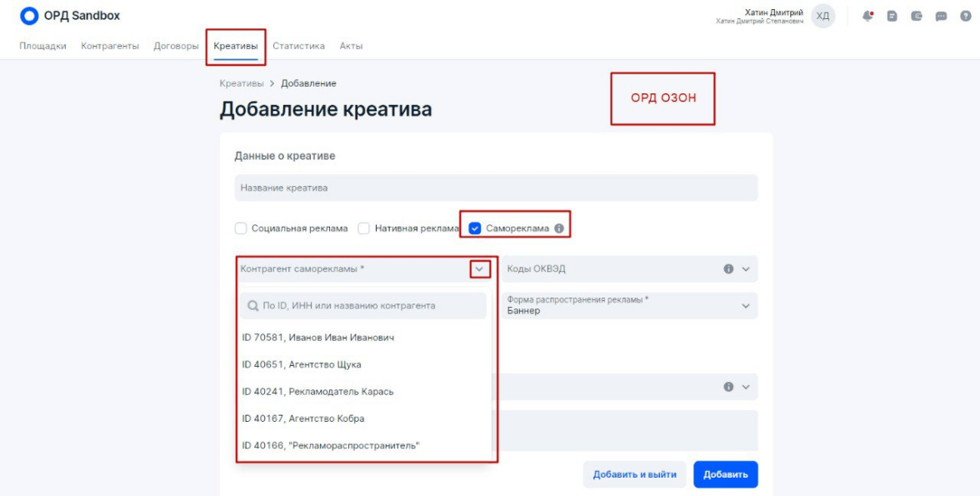Viewport: 980px width, 496px height.
Task: Expand the dropdown chevron below the Баннер field
Action: tap(745, 387)
